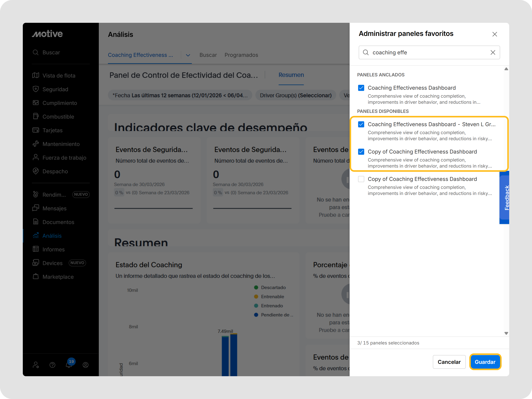The height and width of the screenshot is (399, 532).
Task: Click the Guardar button
Action: pyautogui.click(x=485, y=362)
